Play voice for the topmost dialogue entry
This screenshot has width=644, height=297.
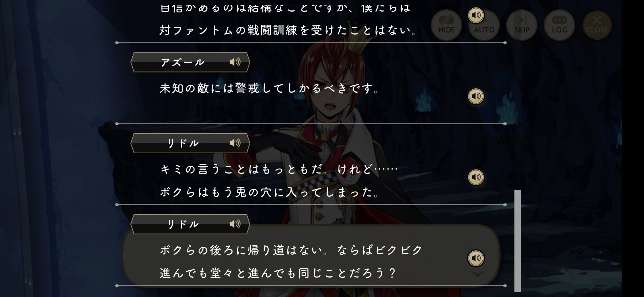tap(476, 15)
